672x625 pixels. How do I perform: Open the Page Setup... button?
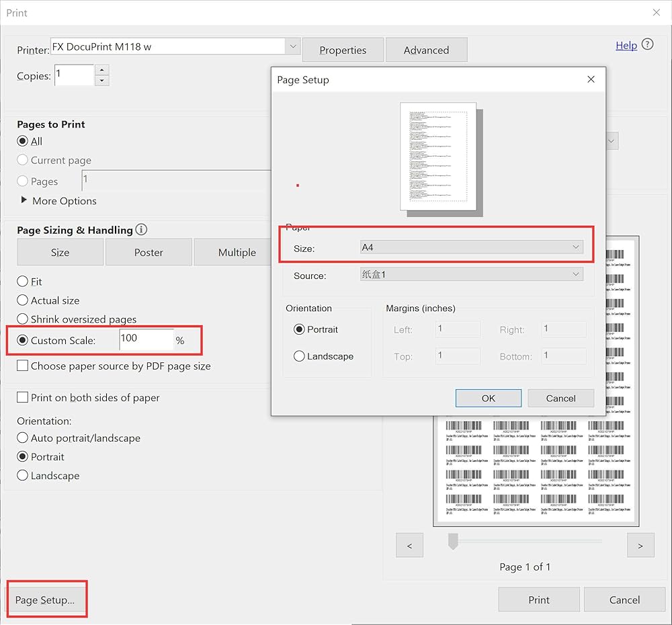46,600
